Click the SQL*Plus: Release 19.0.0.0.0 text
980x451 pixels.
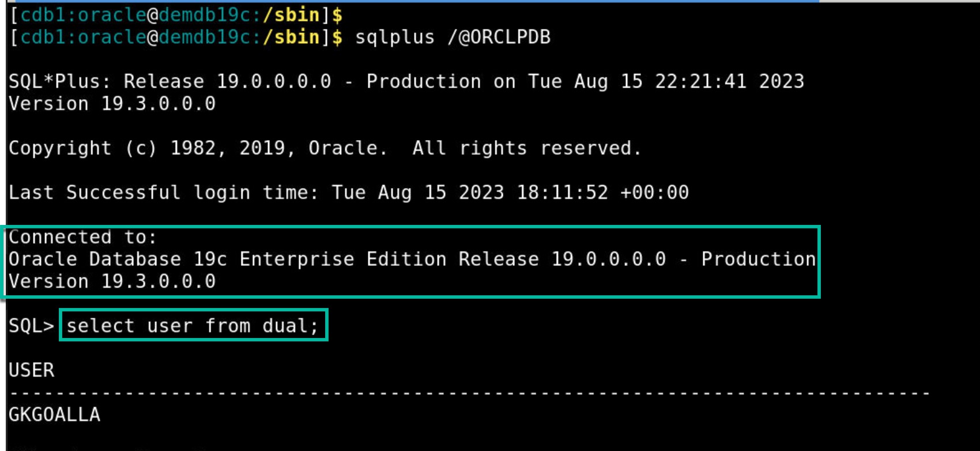(x=170, y=81)
